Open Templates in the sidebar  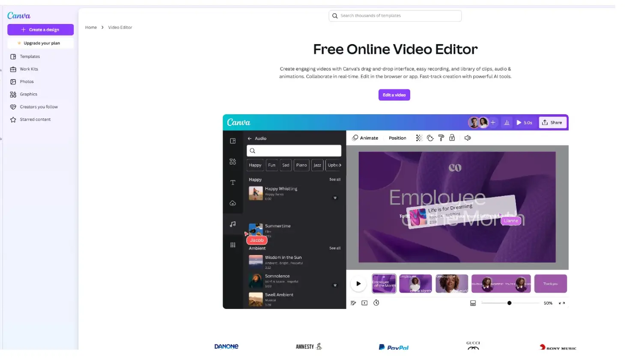pyautogui.click(x=30, y=56)
